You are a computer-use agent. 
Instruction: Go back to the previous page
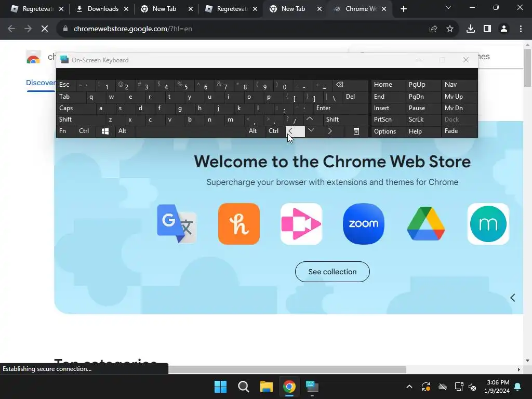click(x=11, y=29)
